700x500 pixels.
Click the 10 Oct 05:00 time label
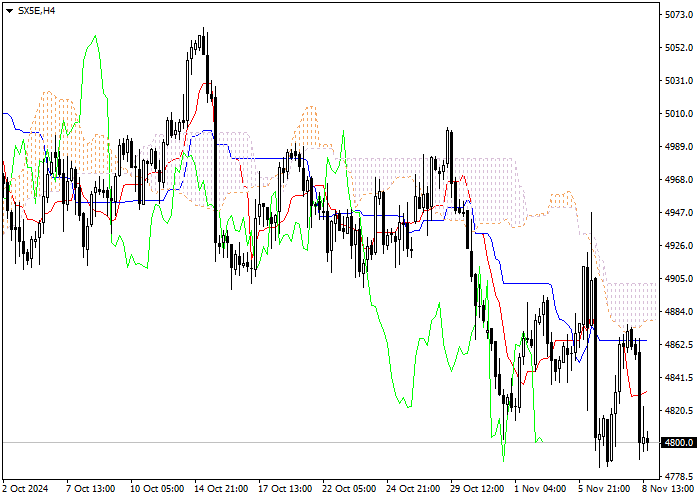point(157,489)
